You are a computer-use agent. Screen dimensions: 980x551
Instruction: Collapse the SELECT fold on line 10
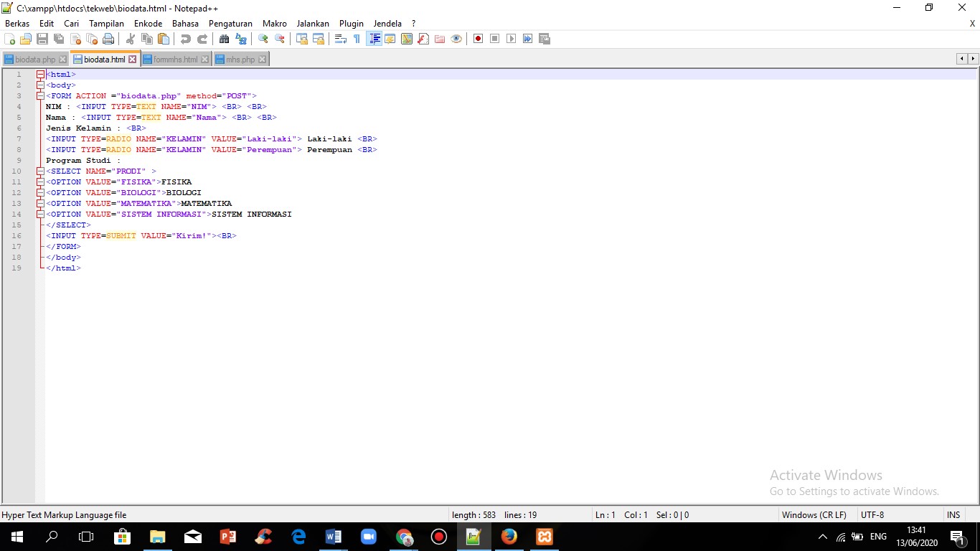[x=40, y=171]
